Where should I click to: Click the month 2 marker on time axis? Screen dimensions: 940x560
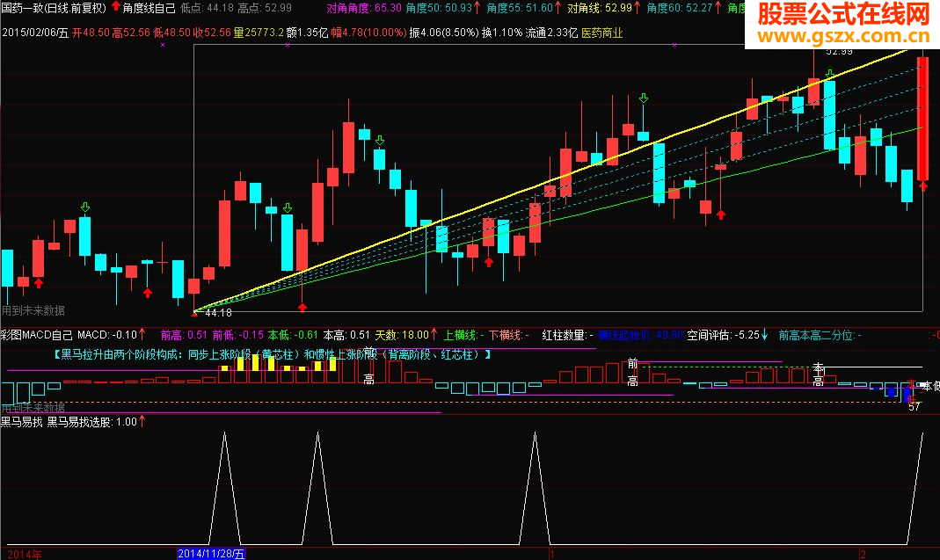click(x=863, y=554)
